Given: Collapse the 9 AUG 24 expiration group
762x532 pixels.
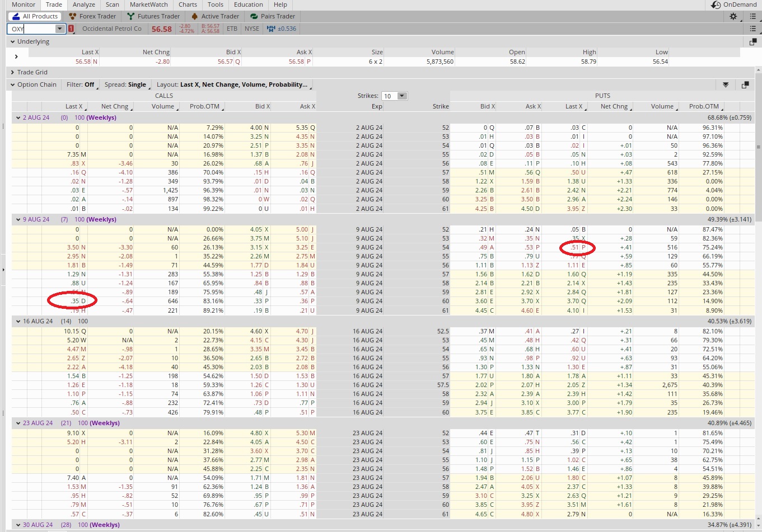Looking at the screenshot, I should (x=18, y=220).
